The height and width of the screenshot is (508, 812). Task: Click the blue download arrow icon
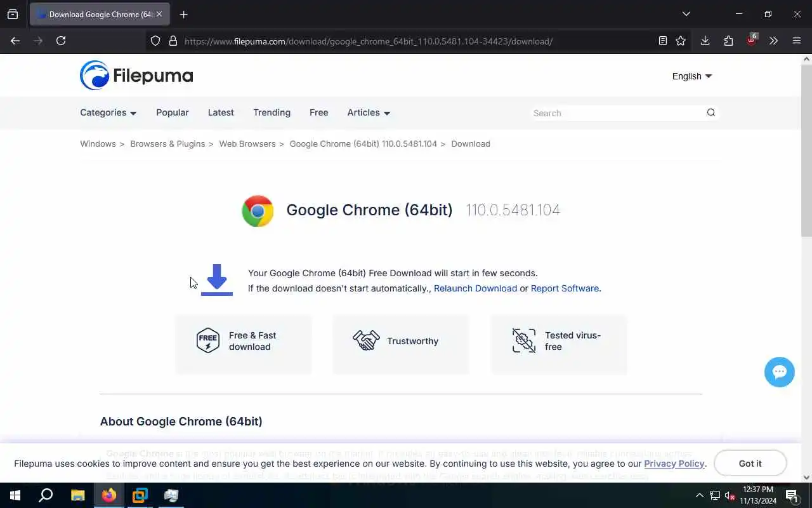point(217,280)
